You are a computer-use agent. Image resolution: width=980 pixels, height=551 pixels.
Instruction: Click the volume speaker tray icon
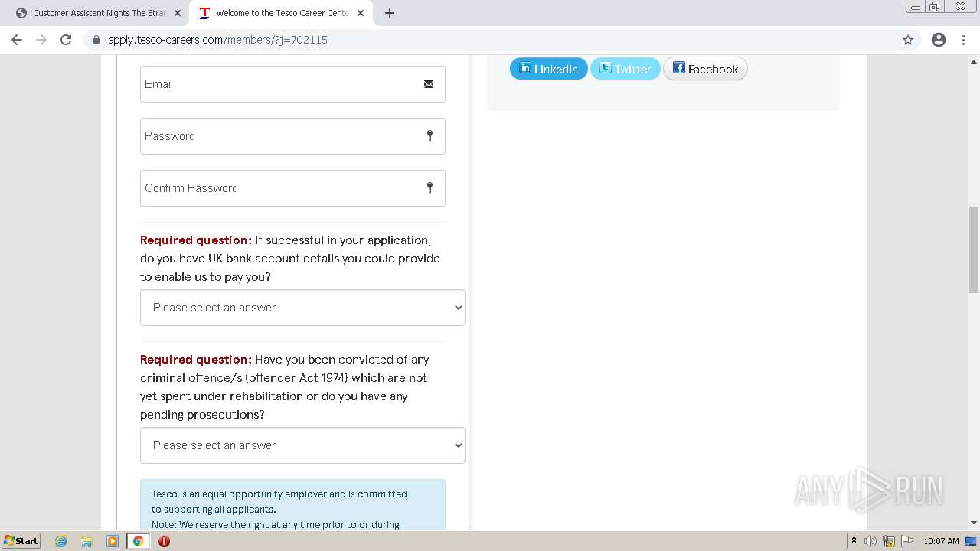point(871,541)
